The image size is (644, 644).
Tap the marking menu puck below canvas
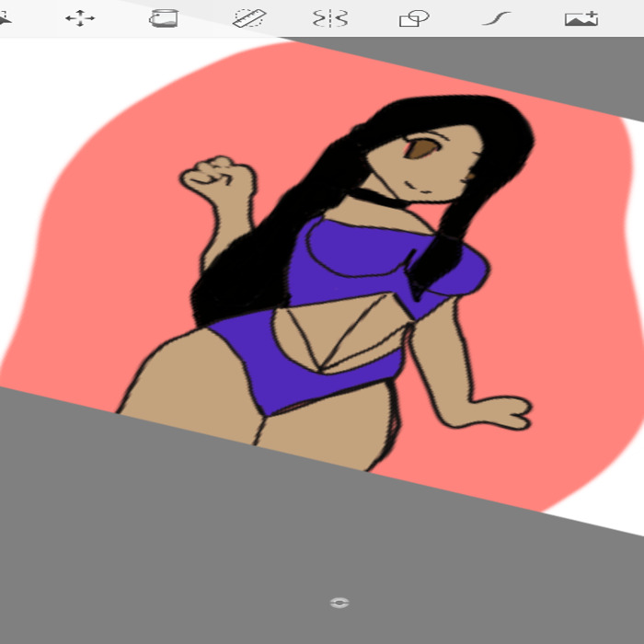pos(339,603)
